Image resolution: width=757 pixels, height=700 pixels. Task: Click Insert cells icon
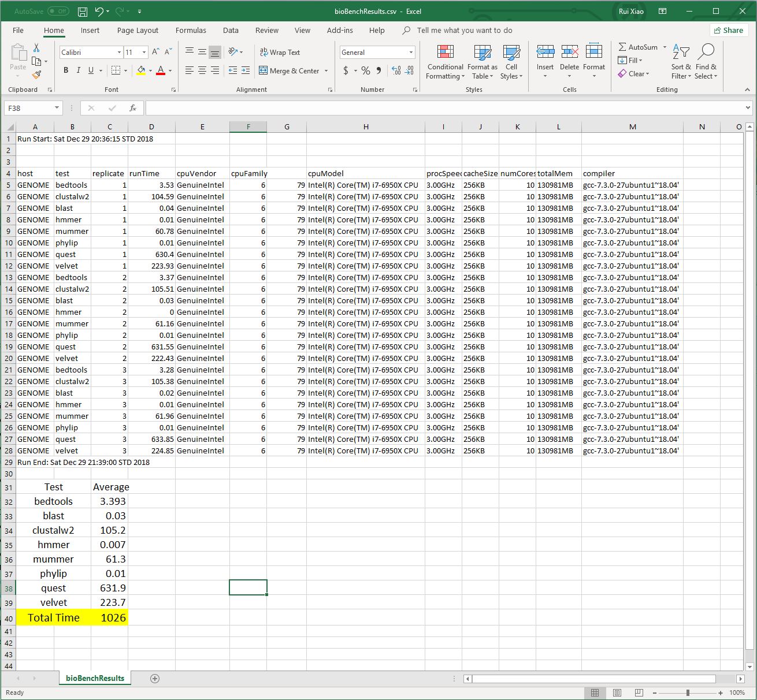pyautogui.click(x=545, y=51)
